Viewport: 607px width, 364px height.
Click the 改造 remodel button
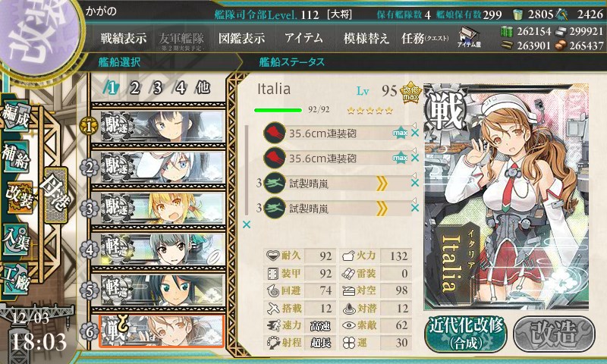point(555,334)
